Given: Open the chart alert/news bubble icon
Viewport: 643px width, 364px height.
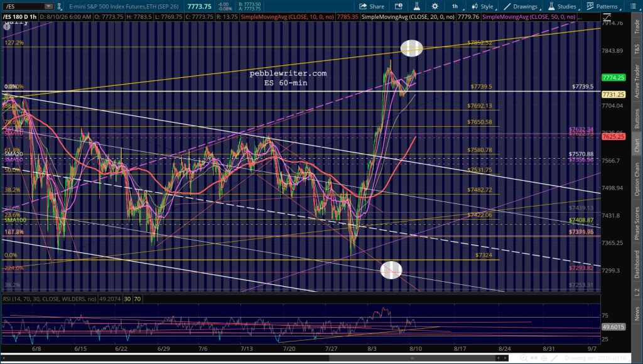Looking at the screenshot, I should 398,6.
